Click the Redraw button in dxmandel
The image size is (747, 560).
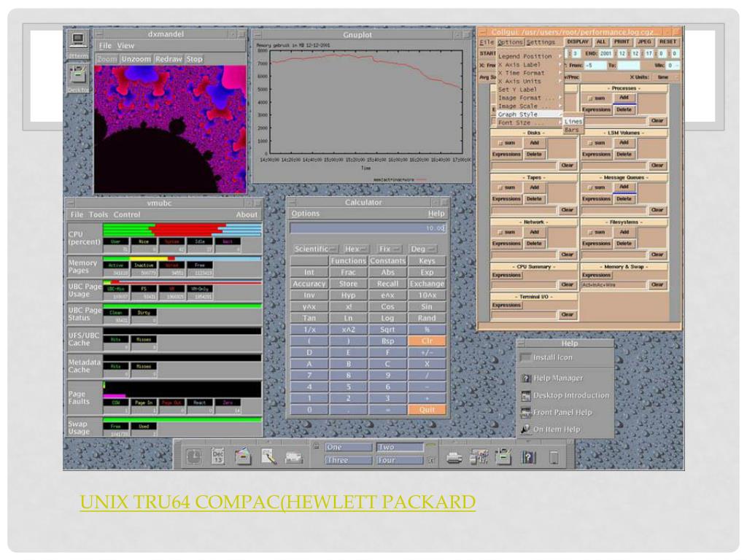pyautogui.click(x=169, y=59)
